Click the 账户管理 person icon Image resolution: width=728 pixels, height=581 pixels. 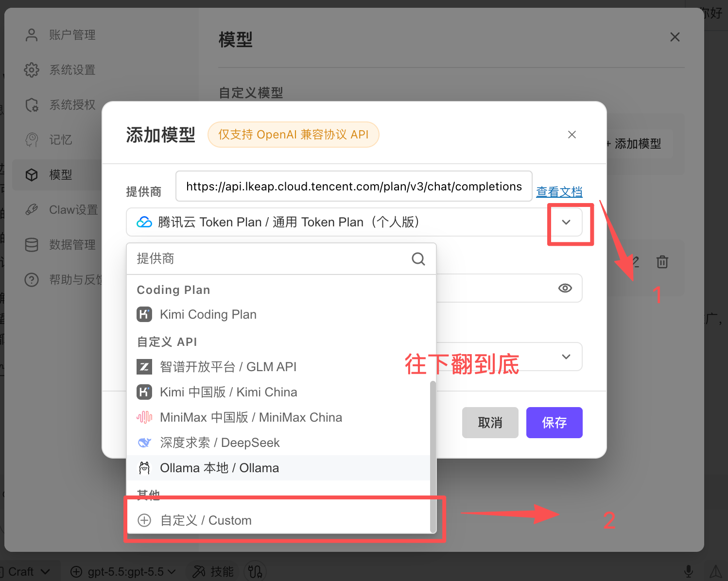[32, 35]
